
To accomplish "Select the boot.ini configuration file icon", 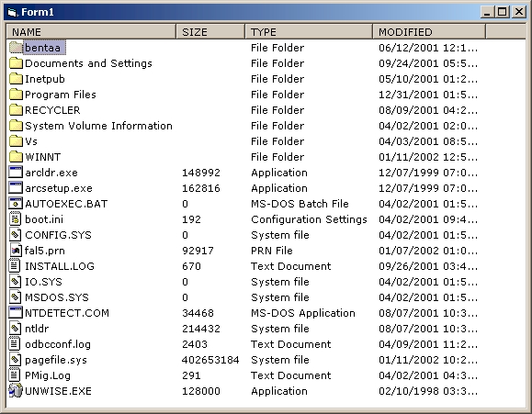I will point(16,219).
